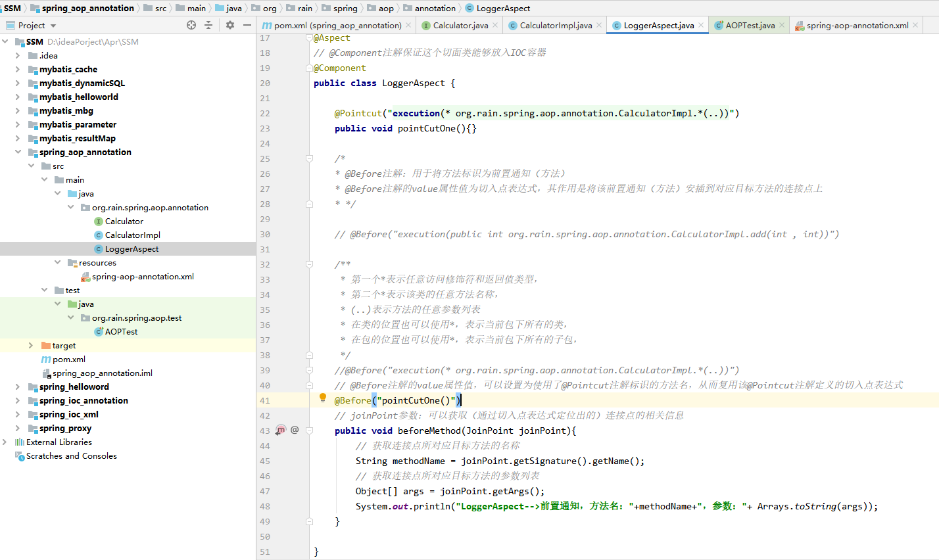Fold the beforeMethod body at line 43
The height and width of the screenshot is (560, 939).
(x=309, y=431)
